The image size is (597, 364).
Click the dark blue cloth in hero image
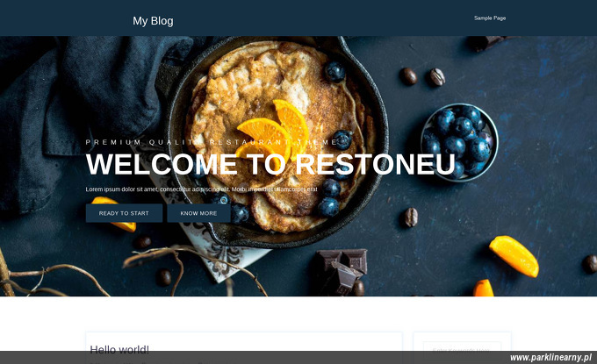point(88,114)
